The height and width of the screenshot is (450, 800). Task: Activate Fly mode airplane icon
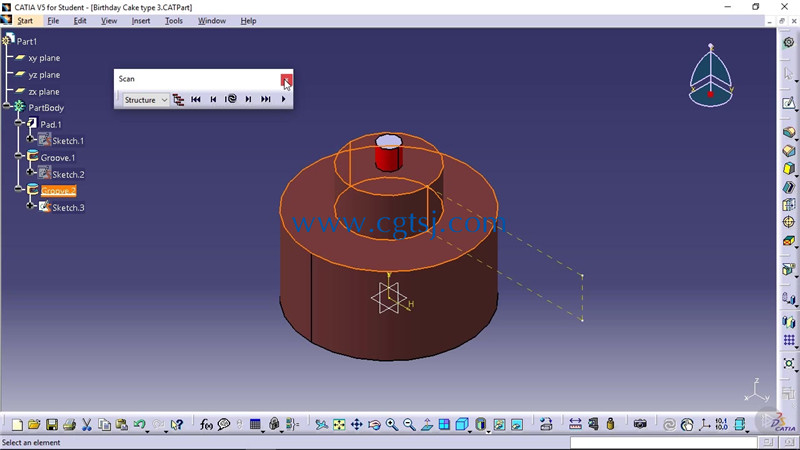point(321,424)
